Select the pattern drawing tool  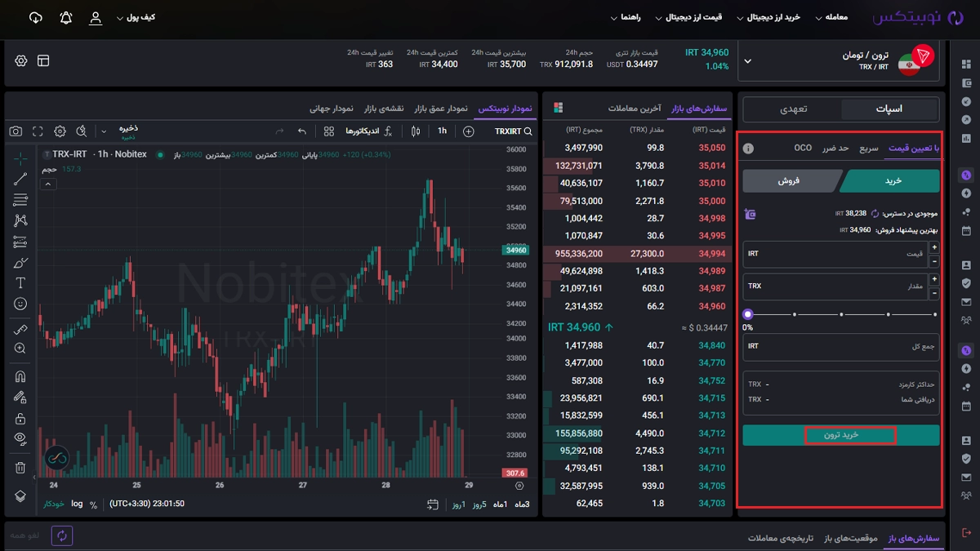click(x=20, y=220)
